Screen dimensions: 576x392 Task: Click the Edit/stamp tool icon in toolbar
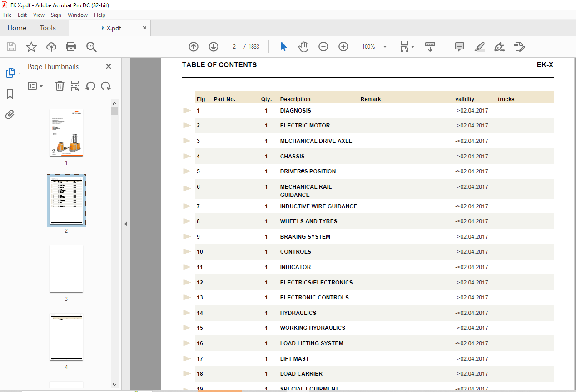(x=520, y=47)
